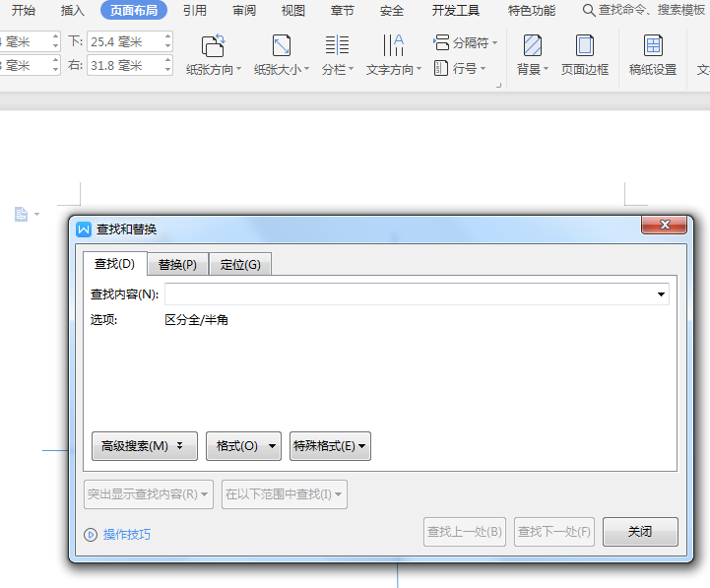Expand the 背景 dropdown arrow

tap(546, 69)
